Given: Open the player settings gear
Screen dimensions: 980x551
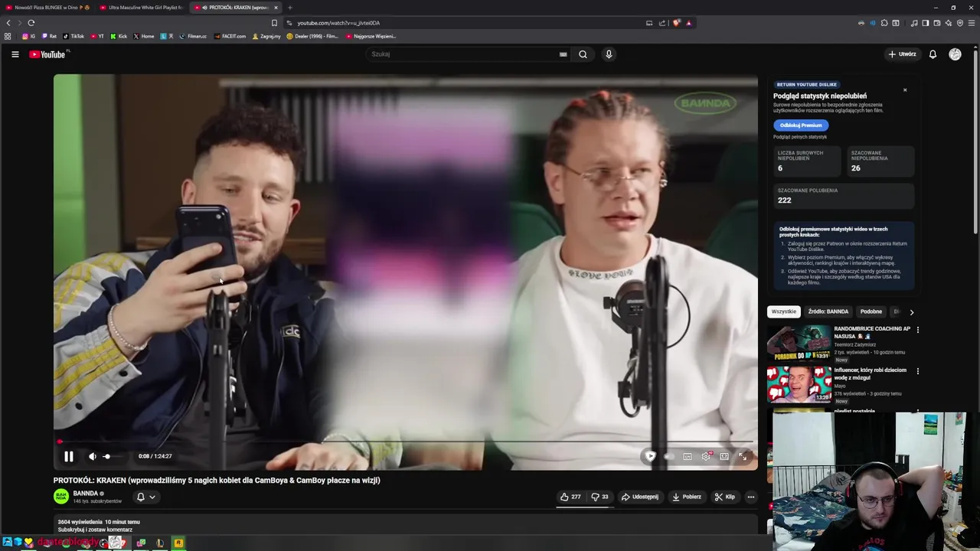Looking at the screenshot, I should click(x=706, y=456).
